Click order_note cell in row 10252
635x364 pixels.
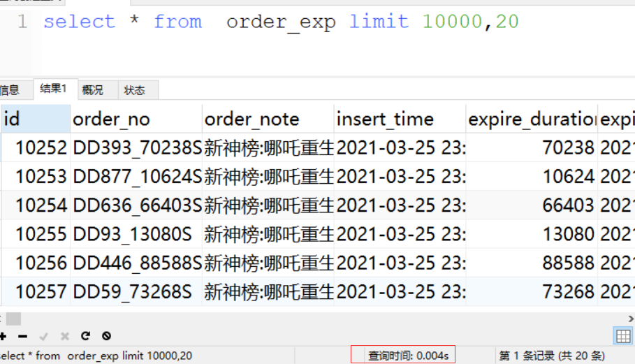tap(268, 148)
